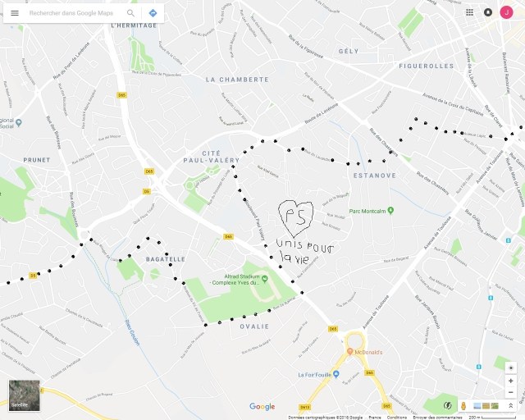Open the first imagery thumbnail in the strip

pyautogui.click(x=477, y=406)
